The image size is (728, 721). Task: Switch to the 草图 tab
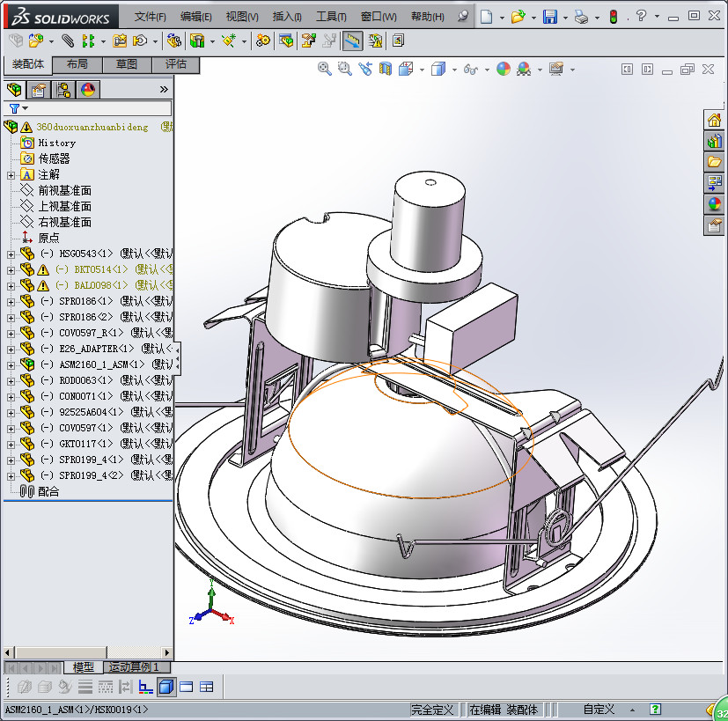point(126,64)
